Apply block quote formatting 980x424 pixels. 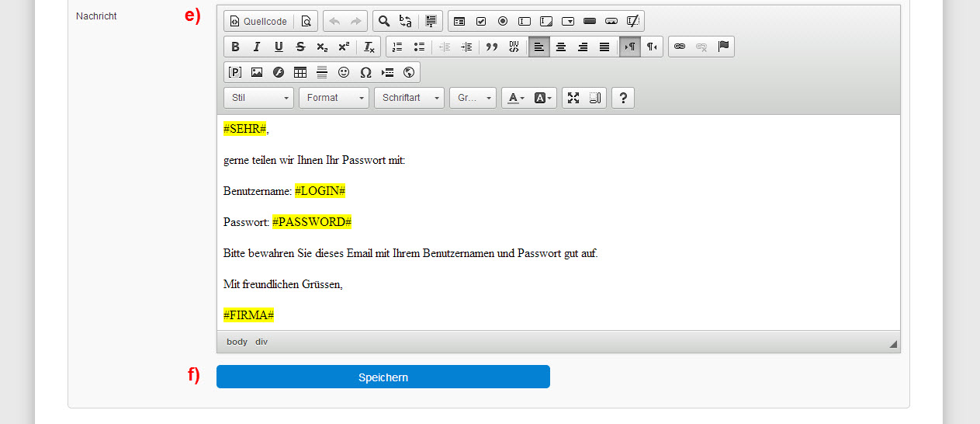click(491, 47)
